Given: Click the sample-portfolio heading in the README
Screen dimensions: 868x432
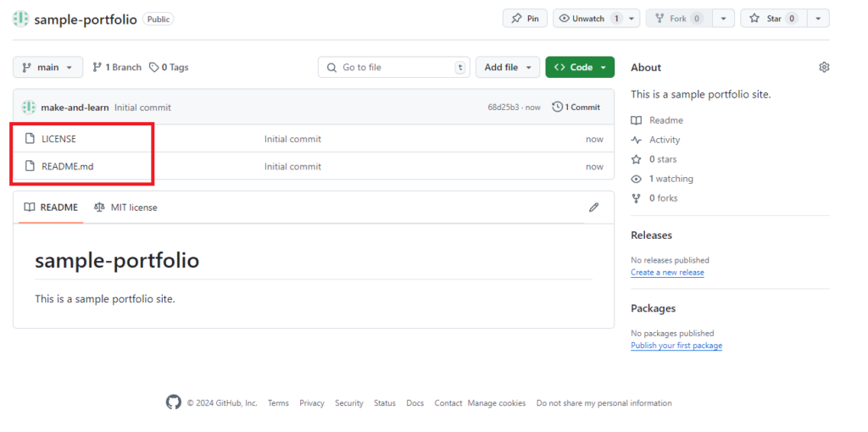Looking at the screenshot, I should [117, 261].
